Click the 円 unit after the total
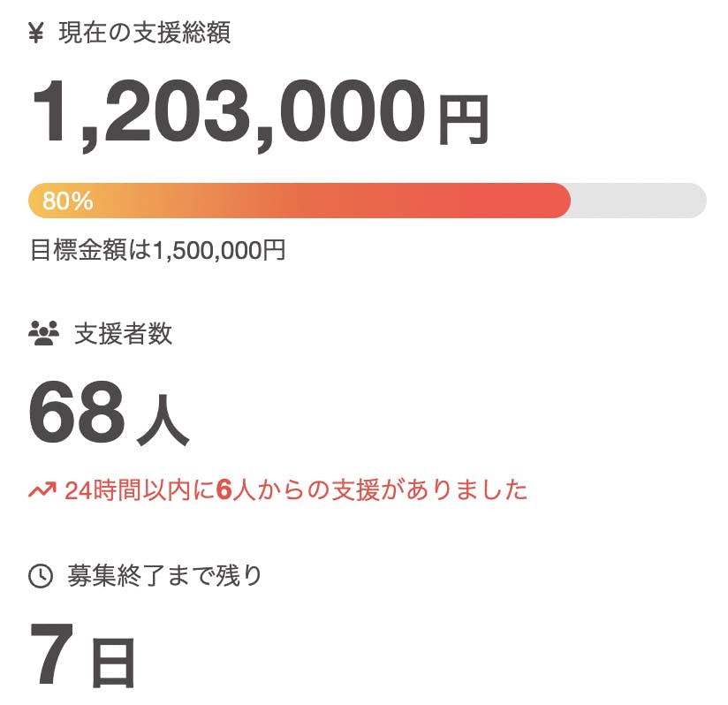This screenshot has width=728, height=705. click(x=463, y=120)
